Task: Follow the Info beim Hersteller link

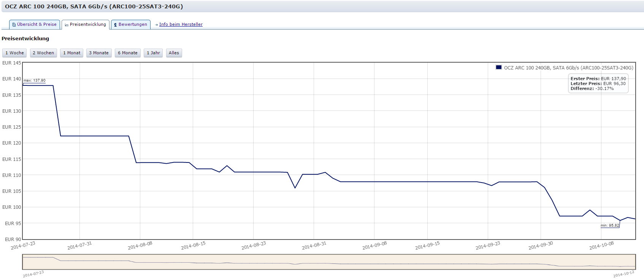Action: [181, 25]
